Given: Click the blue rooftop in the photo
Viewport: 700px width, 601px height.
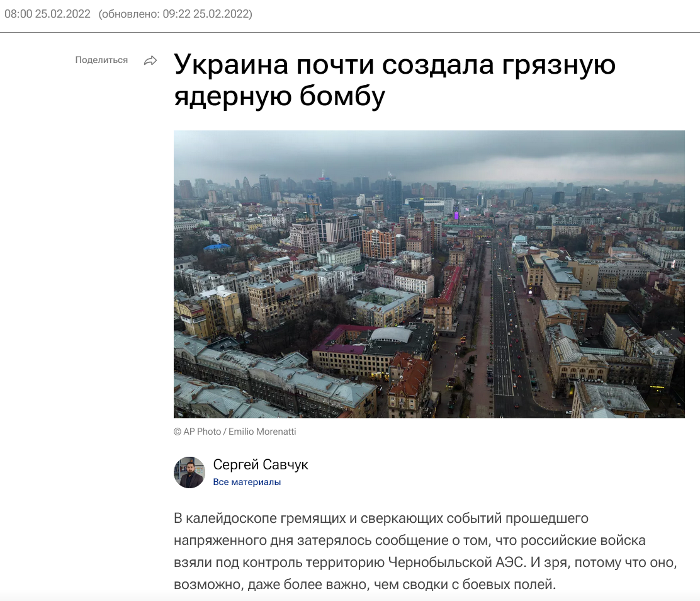Looking at the screenshot, I should [x=217, y=248].
